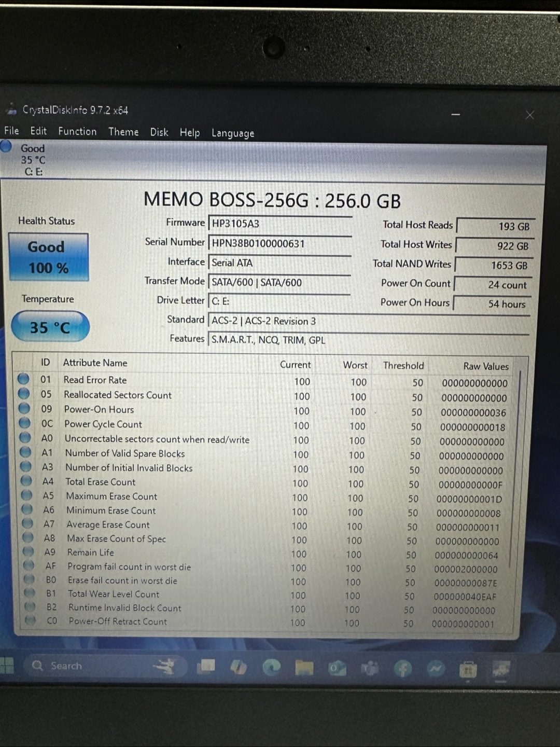The height and width of the screenshot is (747, 560).
Task: Click the Power On Hours value 54 hours
Action: tap(492, 304)
